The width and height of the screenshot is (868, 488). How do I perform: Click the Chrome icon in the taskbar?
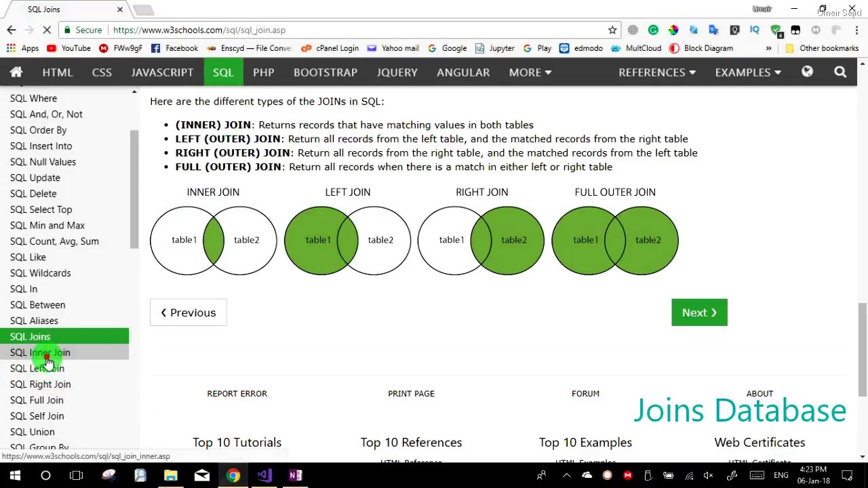[x=233, y=474]
